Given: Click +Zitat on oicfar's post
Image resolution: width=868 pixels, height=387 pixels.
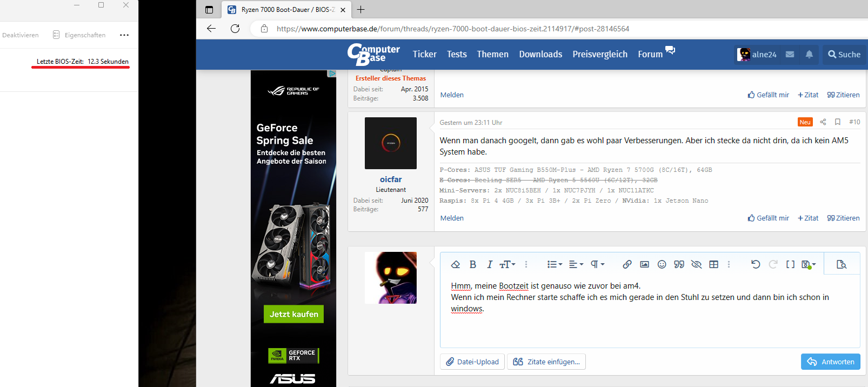Looking at the screenshot, I should 808,218.
